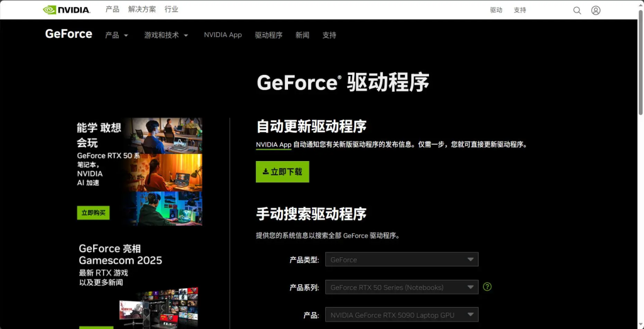Open 产品系列 RTX 50 Series dropdown
This screenshot has width=644, height=329.
tap(402, 287)
